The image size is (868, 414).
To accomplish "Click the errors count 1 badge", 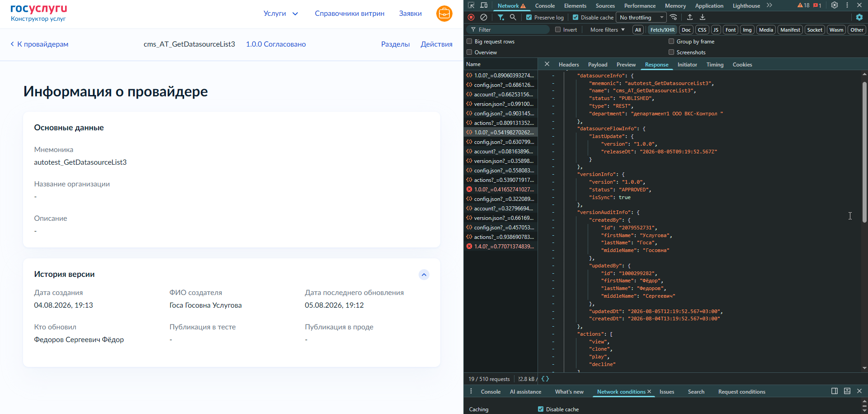I will pos(817,5).
